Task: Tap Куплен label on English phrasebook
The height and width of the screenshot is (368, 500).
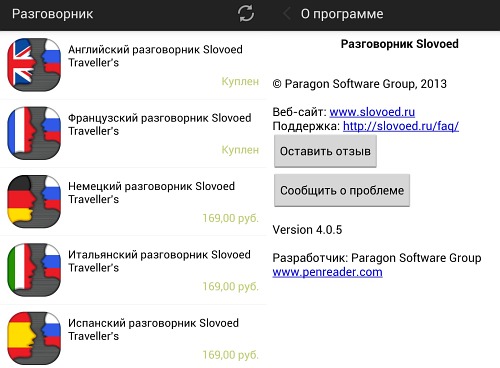Action: [x=240, y=81]
